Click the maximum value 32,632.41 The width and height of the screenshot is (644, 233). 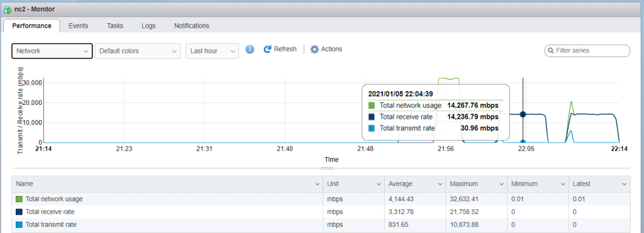pyautogui.click(x=464, y=199)
